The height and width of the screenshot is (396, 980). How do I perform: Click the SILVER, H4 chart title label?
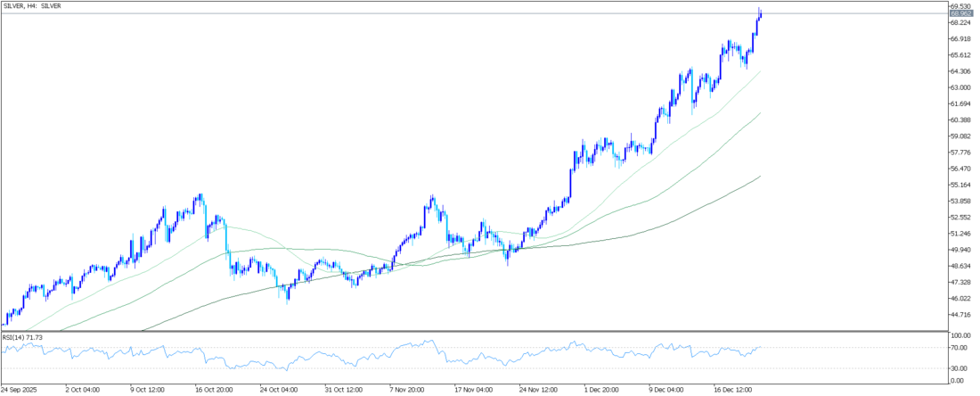[31, 8]
